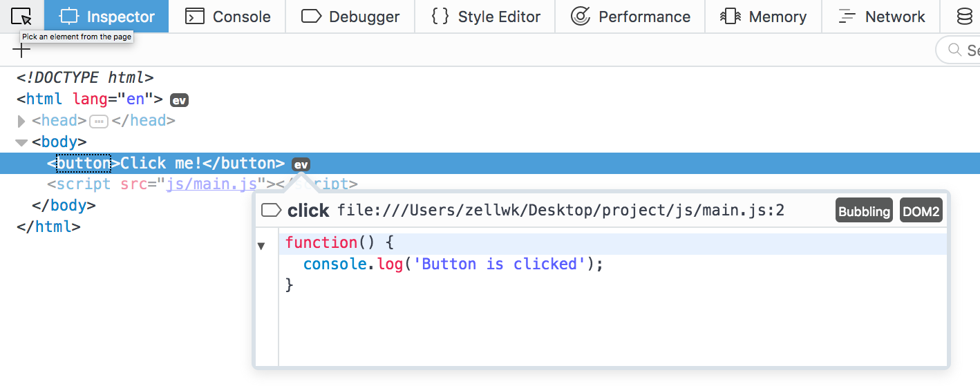Click the main.js:2 source file path
The width and height of the screenshot is (980, 386).
(560, 211)
